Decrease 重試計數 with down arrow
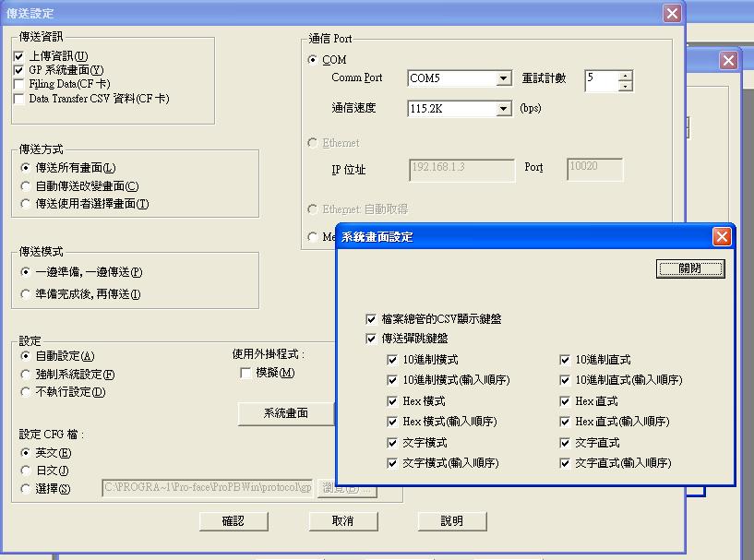754x560 pixels. pyautogui.click(x=626, y=86)
